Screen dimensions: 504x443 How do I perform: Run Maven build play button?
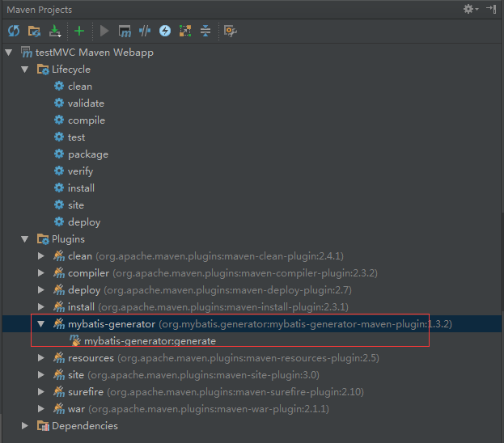point(104,32)
